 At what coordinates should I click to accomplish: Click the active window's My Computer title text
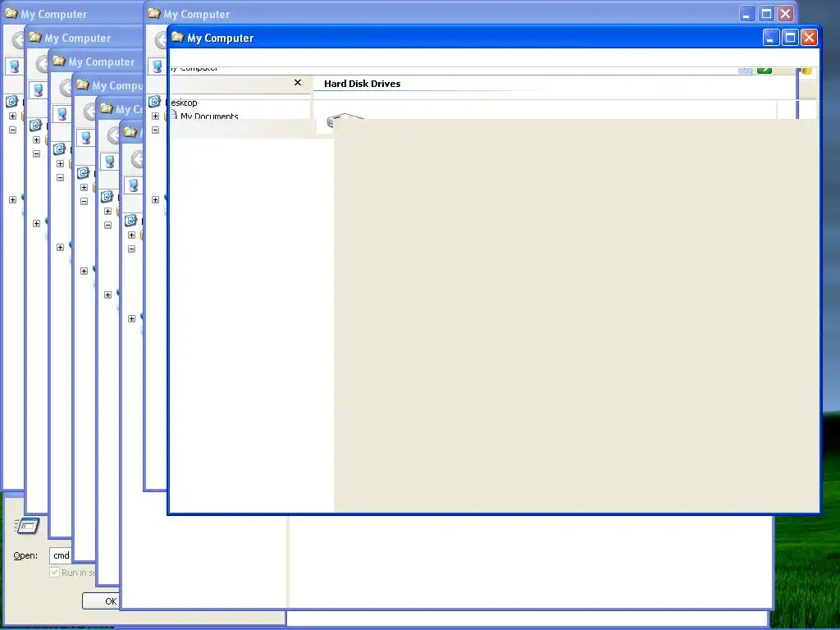(x=220, y=38)
